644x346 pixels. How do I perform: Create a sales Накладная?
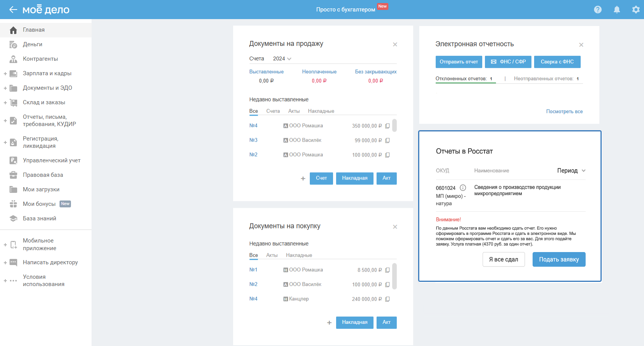(x=355, y=178)
